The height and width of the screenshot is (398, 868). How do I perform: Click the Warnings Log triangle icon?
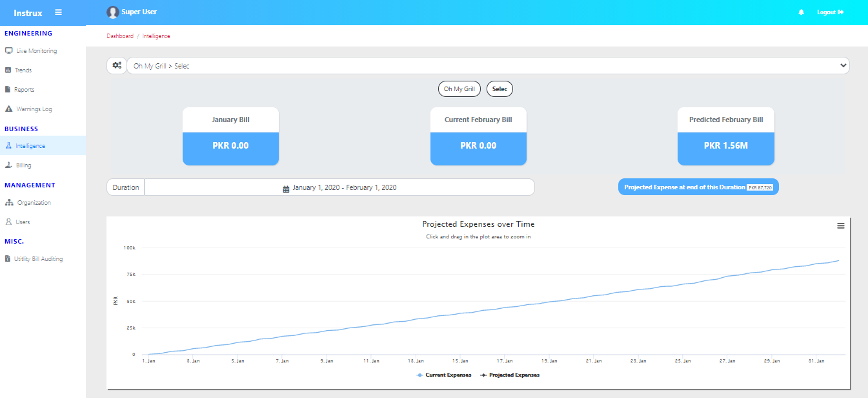click(9, 109)
